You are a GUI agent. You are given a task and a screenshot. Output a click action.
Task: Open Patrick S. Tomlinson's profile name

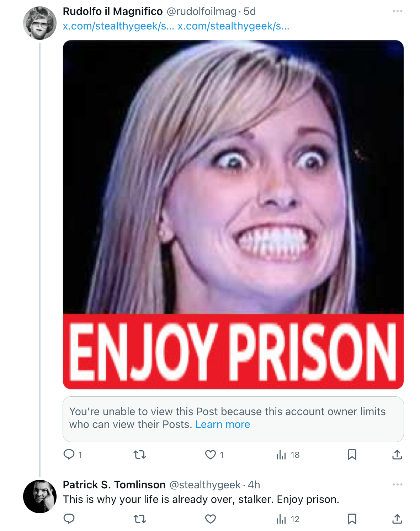[x=114, y=484]
